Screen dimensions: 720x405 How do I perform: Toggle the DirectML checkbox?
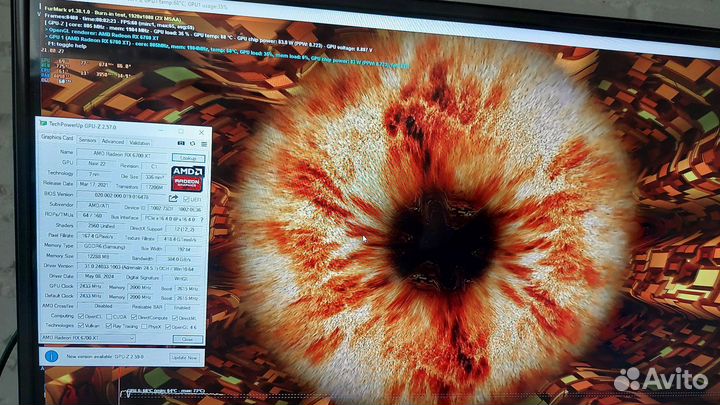(x=174, y=318)
